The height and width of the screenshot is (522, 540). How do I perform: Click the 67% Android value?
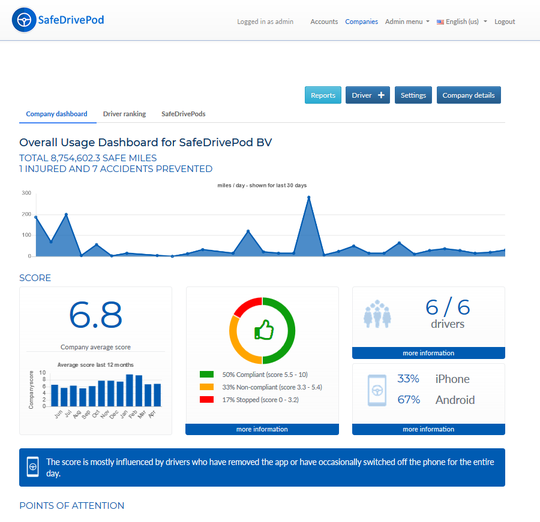click(408, 399)
